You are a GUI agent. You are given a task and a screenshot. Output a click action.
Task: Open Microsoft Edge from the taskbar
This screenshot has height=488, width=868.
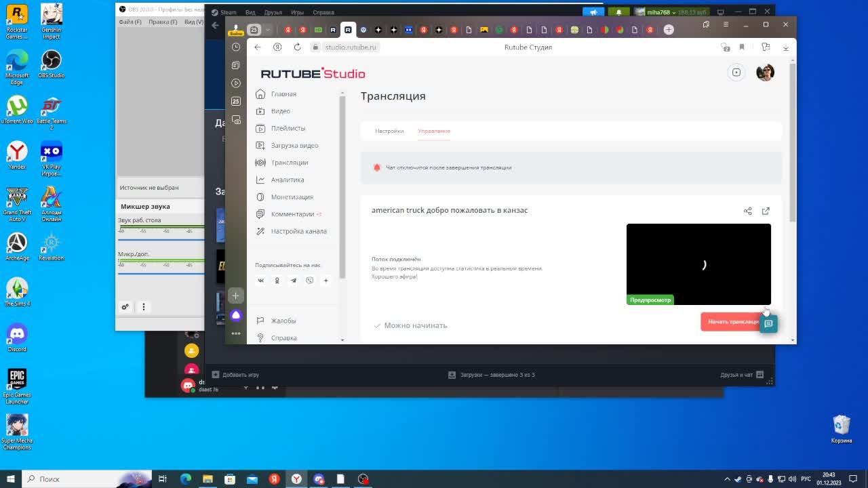pos(185,479)
